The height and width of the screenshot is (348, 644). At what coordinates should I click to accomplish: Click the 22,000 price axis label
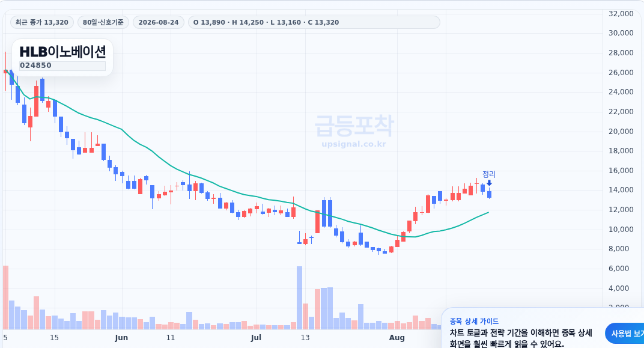pyautogui.click(x=621, y=111)
